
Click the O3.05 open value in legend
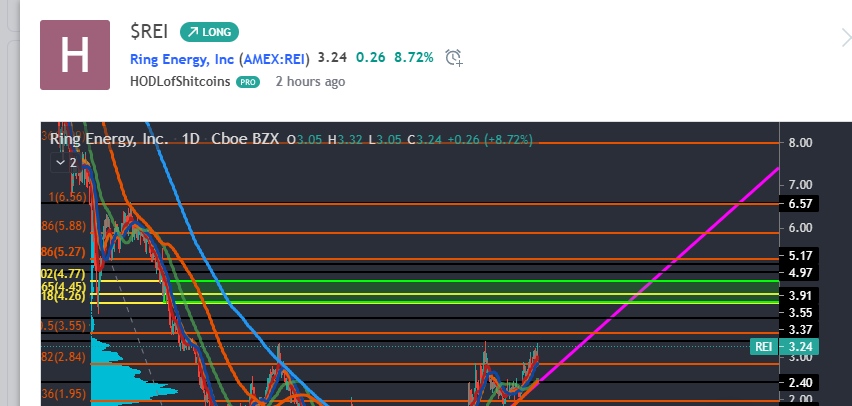pyautogui.click(x=304, y=140)
